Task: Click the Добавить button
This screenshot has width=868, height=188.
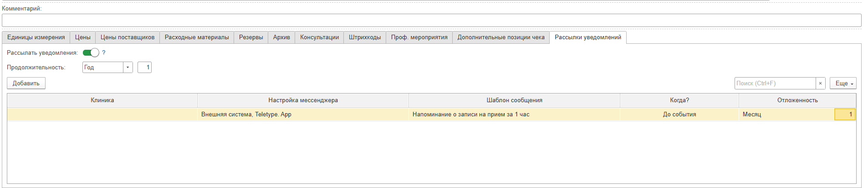Action: [26, 84]
